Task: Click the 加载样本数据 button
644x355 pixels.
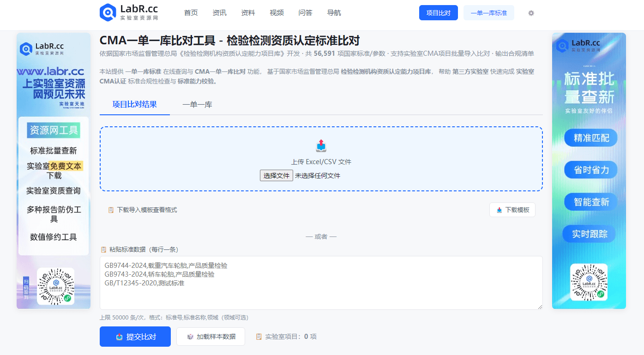Action: click(x=211, y=337)
